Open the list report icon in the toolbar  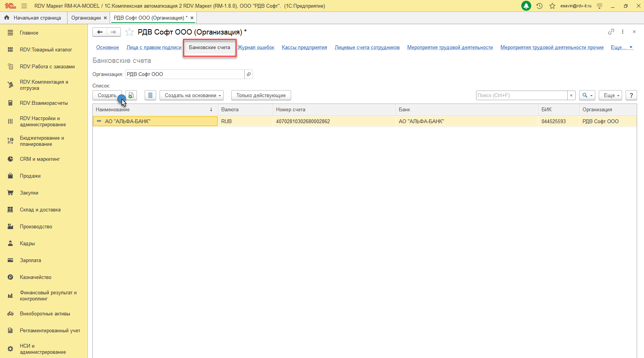click(x=150, y=96)
